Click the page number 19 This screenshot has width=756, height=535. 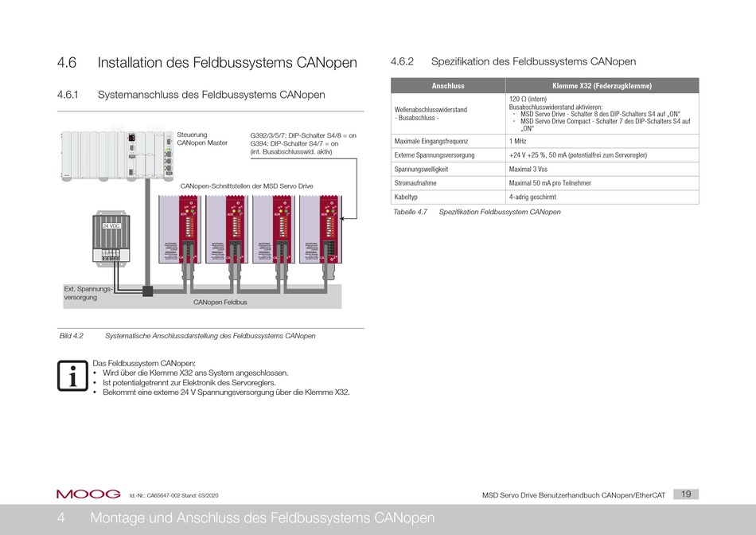(x=686, y=494)
